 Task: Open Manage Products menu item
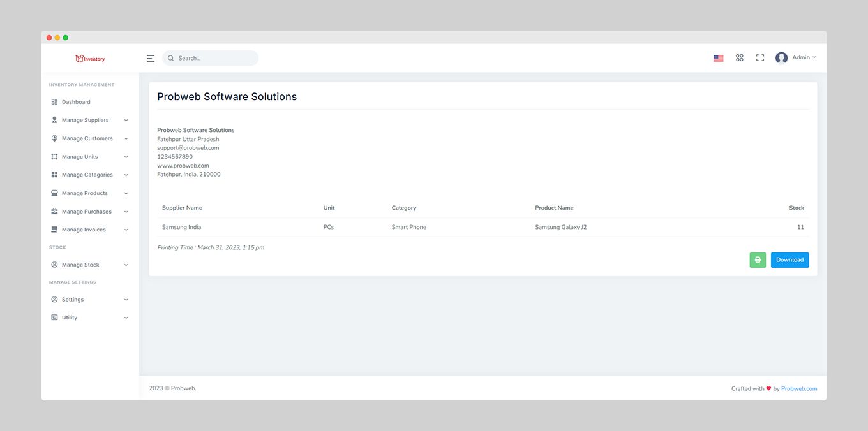click(85, 193)
